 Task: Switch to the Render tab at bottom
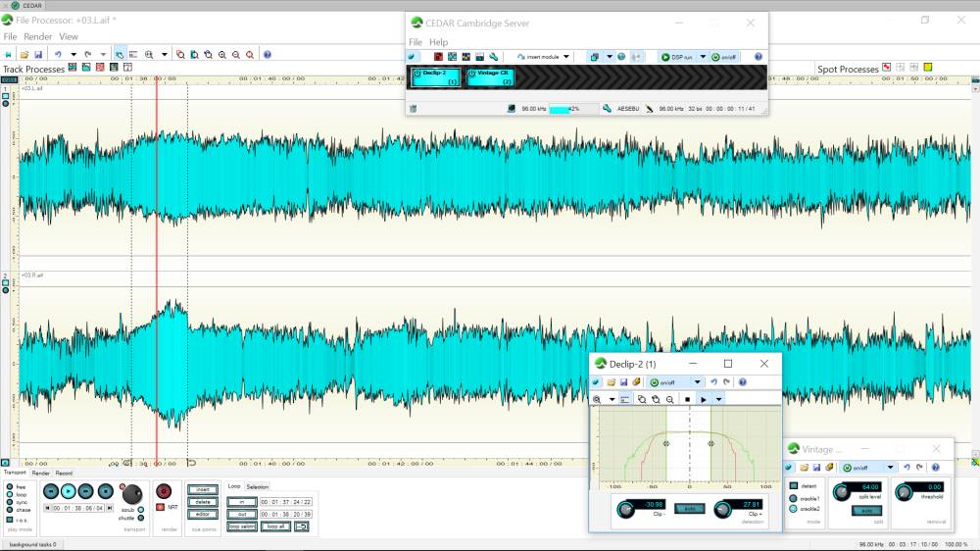(40, 473)
